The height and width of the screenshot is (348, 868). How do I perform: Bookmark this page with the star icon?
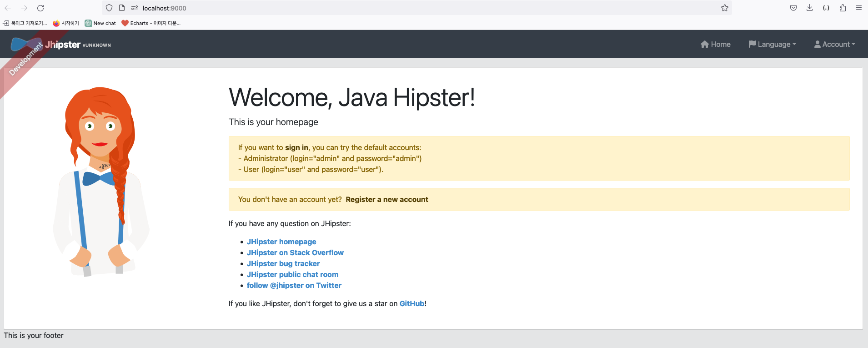click(x=725, y=8)
